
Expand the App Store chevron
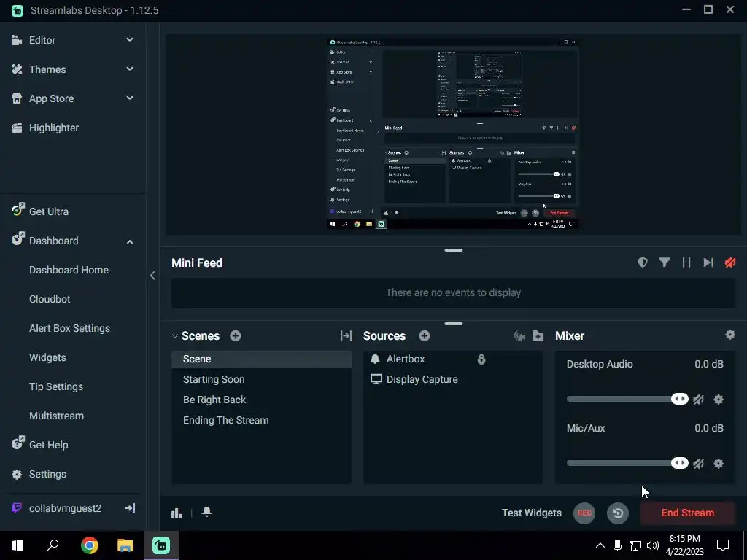tap(130, 98)
